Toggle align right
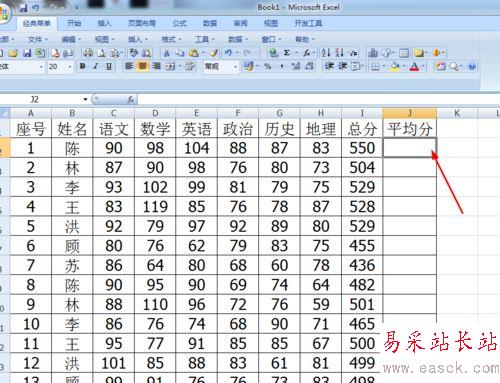500x383 pixels. click(156, 66)
